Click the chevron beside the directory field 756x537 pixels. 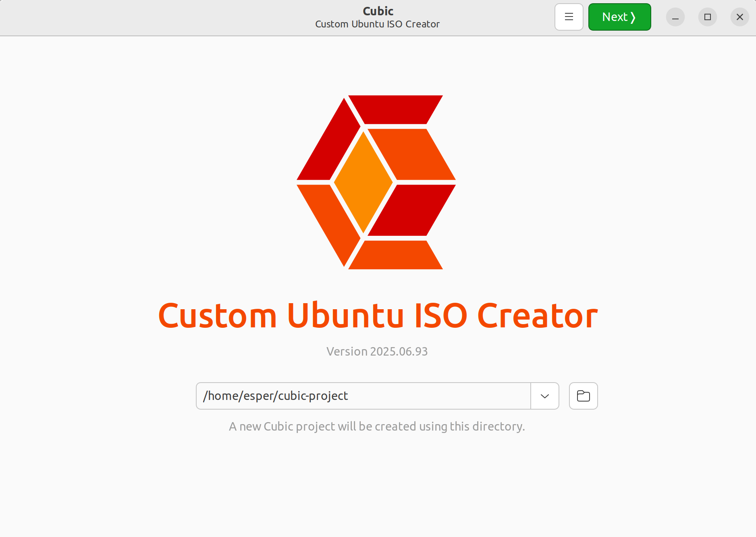point(544,395)
